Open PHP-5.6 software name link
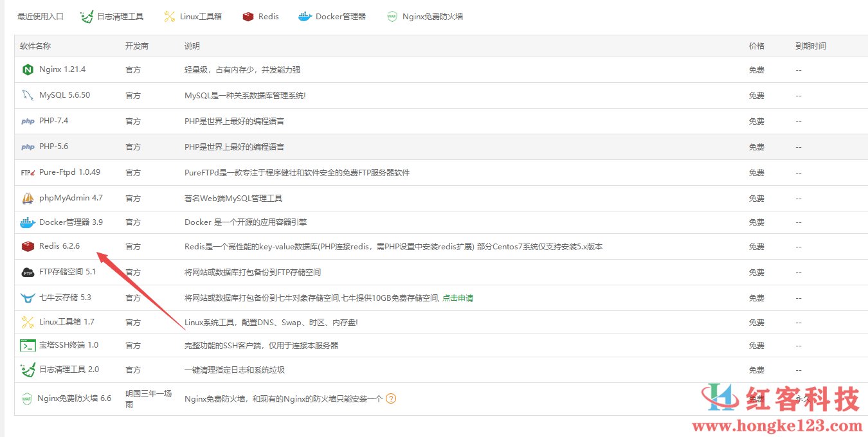The image size is (868, 437). (x=53, y=147)
